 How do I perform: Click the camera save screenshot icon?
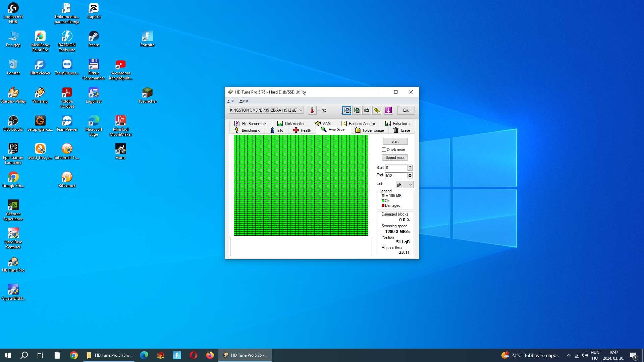[x=367, y=110]
